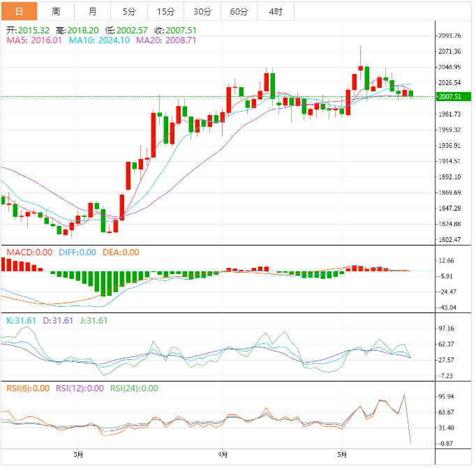
Task: Click the MA20: 2008.71 indicator label
Action: coord(166,40)
